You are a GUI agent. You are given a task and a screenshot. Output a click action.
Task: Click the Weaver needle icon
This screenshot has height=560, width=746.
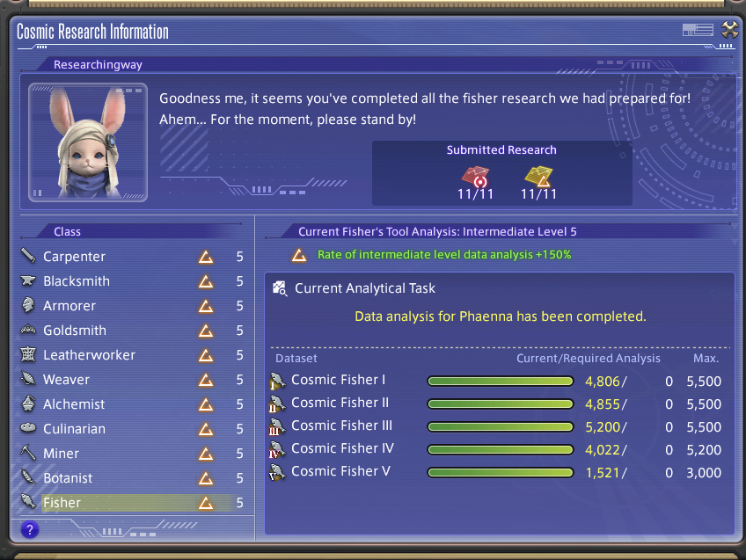[x=28, y=379]
